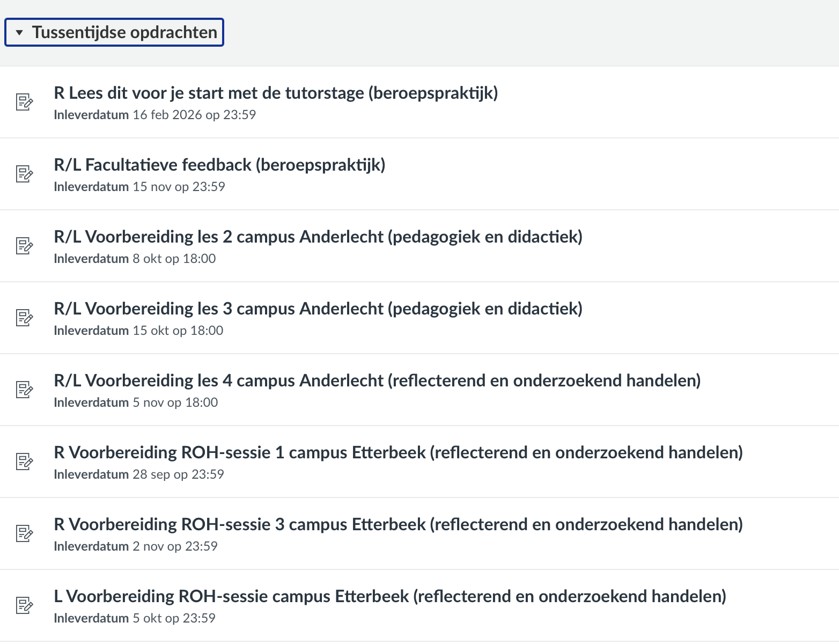The image size is (839, 644).
Task: Collapse the Tussentijdse opdrachten group
Action: coord(114,32)
